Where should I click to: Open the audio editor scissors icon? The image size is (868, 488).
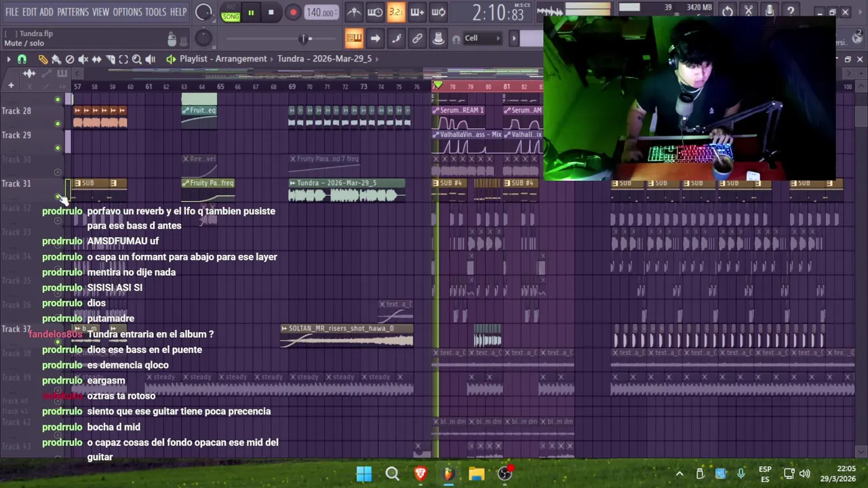click(x=749, y=12)
